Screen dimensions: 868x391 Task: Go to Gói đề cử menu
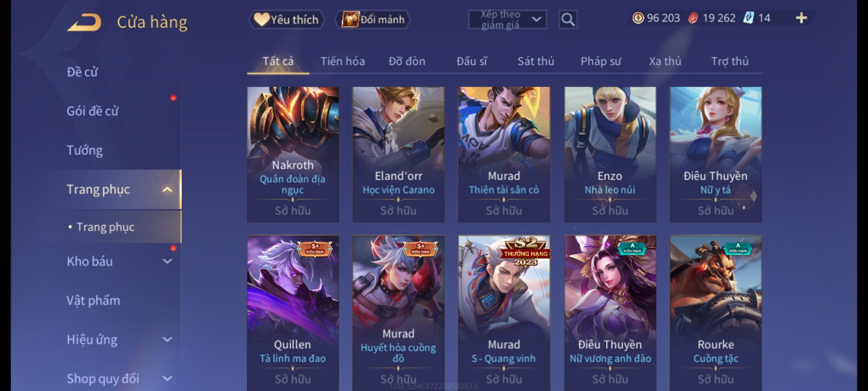(x=92, y=111)
